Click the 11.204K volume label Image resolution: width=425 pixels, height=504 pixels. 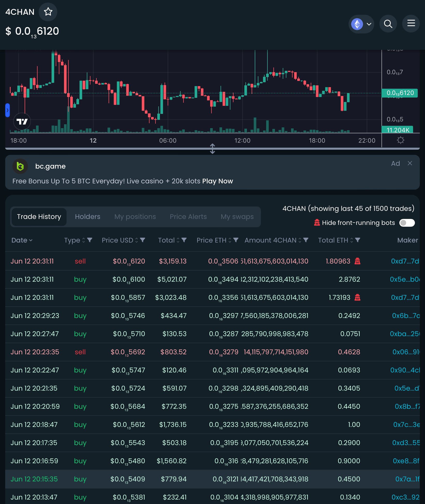(x=398, y=130)
